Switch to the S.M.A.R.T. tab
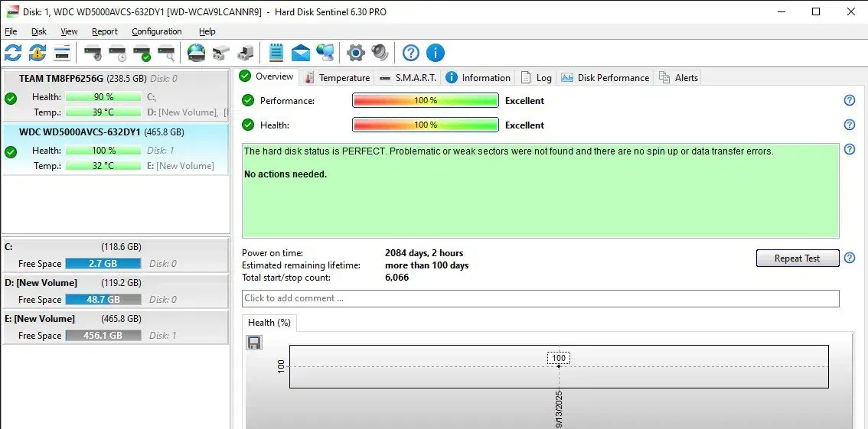Screen dimensions: 868x429 click(x=408, y=78)
